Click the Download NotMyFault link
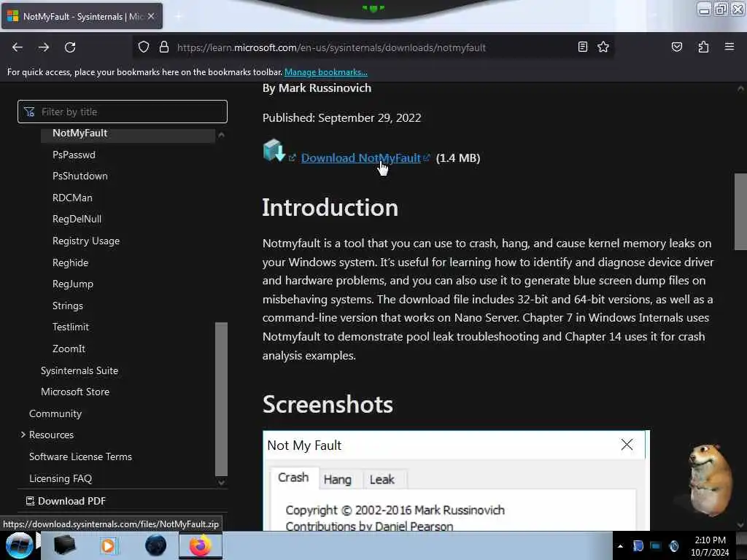Image resolution: width=747 pixels, height=560 pixels. pos(360,157)
